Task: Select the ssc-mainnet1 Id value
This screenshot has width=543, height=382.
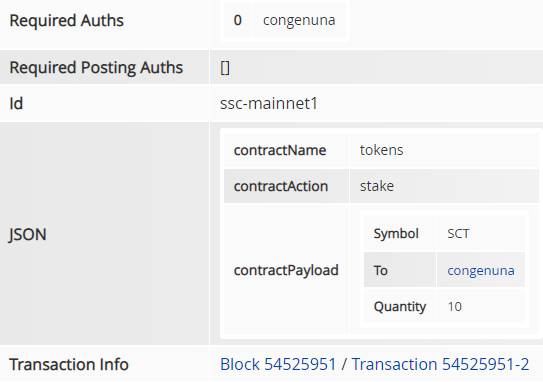Action: (269, 104)
